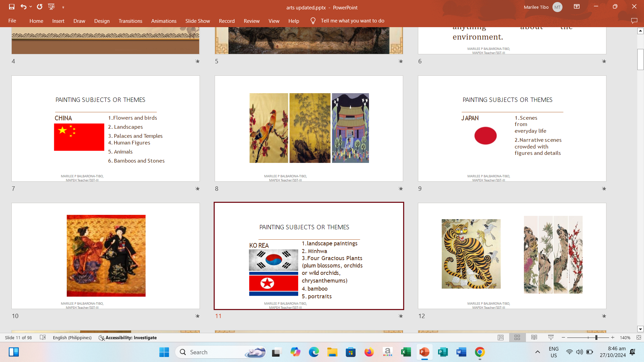Click scroll down arrow of vertical scrollbar
Viewport: 644px width, 362px height.
coord(640,329)
